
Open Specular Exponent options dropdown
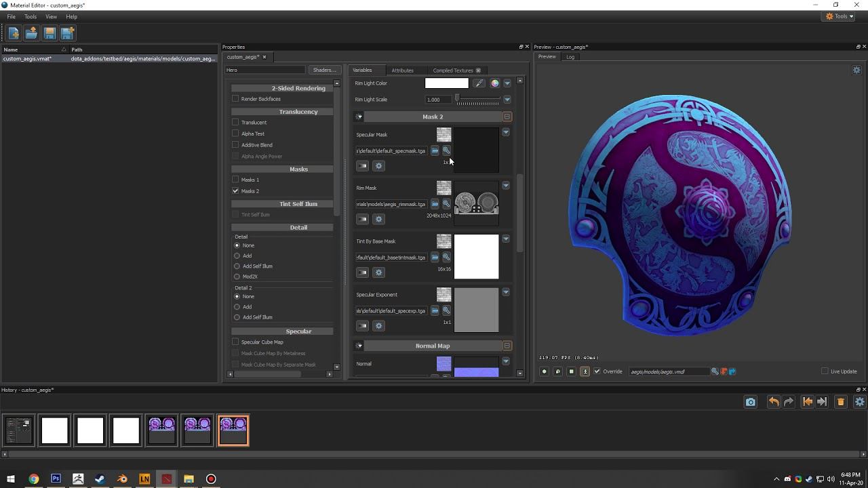click(x=505, y=292)
